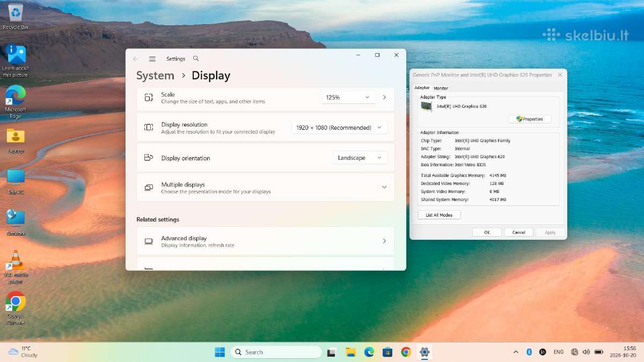The height and width of the screenshot is (362, 644).
Task: Open custom scaling via the Scale row arrow
Action: tap(384, 98)
